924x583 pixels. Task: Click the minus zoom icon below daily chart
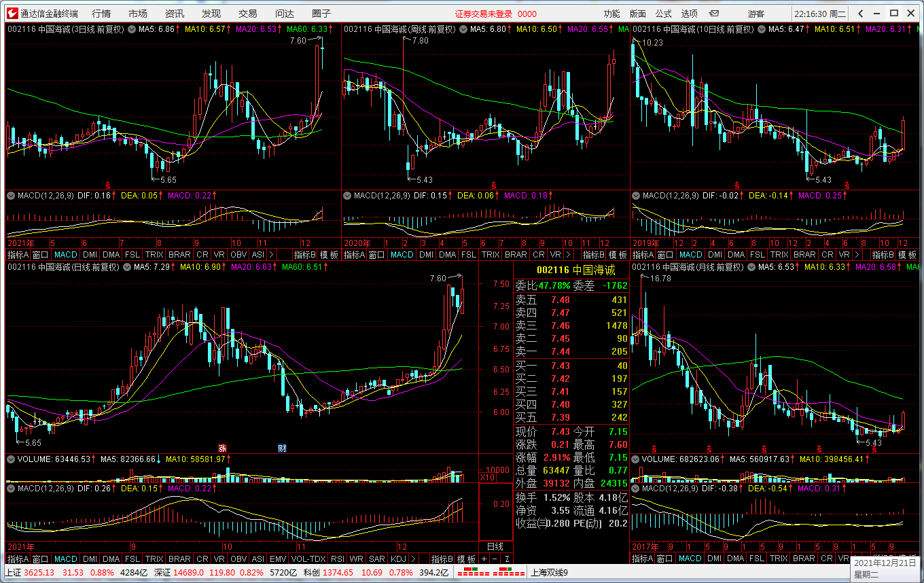tap(495, 559)
